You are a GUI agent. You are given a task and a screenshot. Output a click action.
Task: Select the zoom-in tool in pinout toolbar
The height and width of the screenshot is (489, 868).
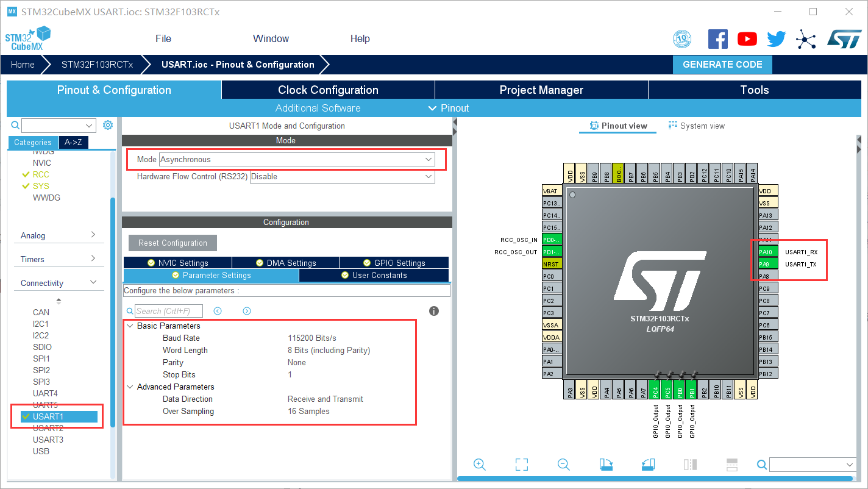click(x=480, y=464)
